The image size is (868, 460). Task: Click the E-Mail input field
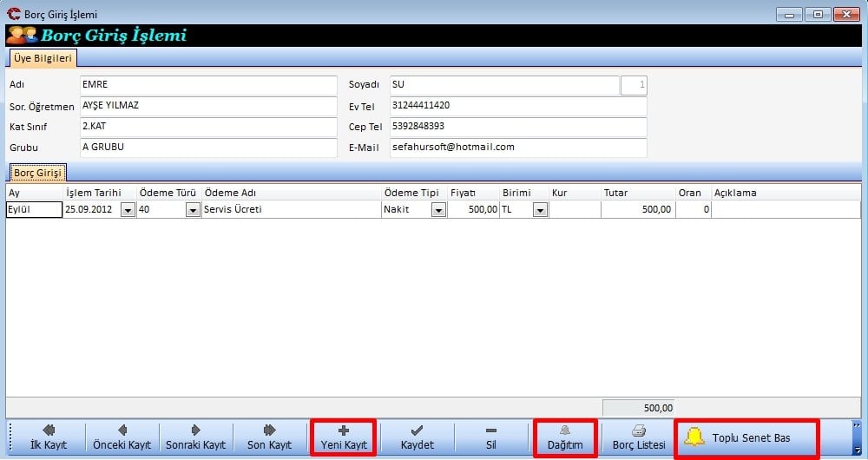(517, 148)
